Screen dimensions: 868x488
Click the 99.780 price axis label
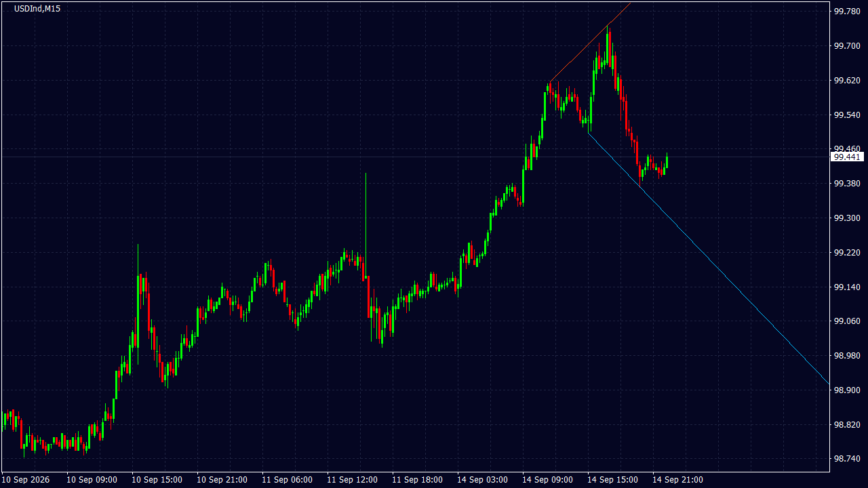[846, 12]
